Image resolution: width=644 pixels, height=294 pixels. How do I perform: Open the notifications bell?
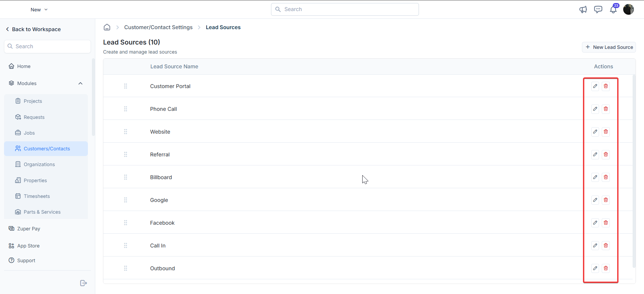tap(613, 9)
